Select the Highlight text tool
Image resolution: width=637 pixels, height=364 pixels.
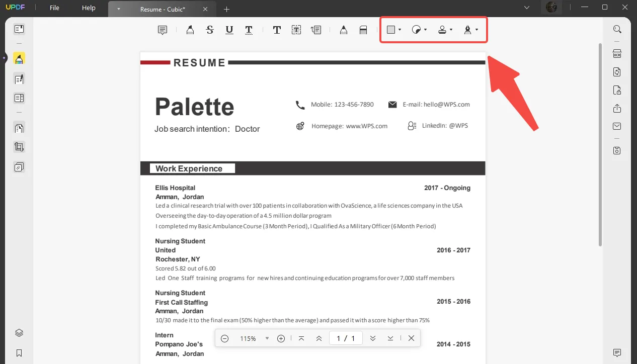click(x=190, y=30)
